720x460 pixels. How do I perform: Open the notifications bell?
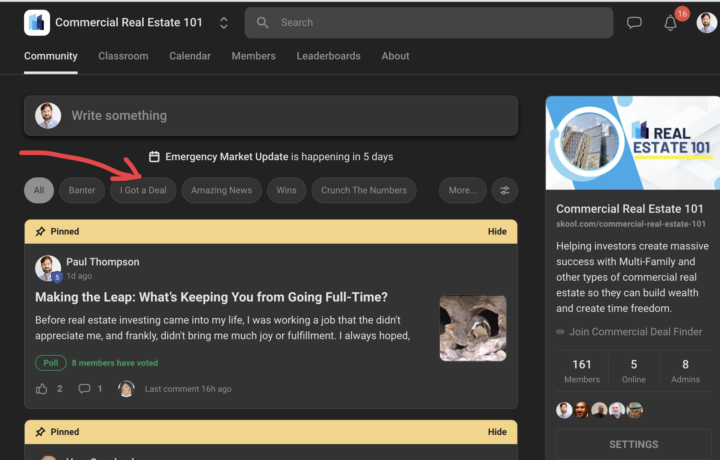coord(671,23)
